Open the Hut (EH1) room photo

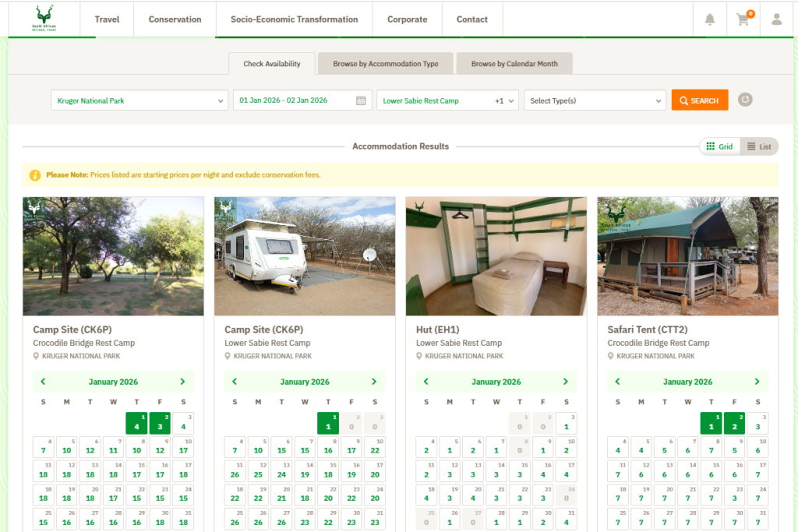[x=496, y=256]
